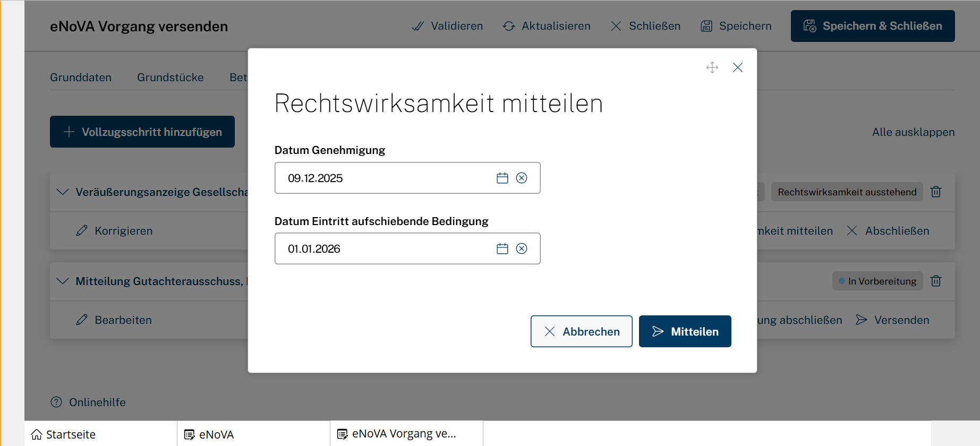Click the dialog move handle icon
Image resolution: width=980 pixels, height=446 pixels.
[712, 67]
